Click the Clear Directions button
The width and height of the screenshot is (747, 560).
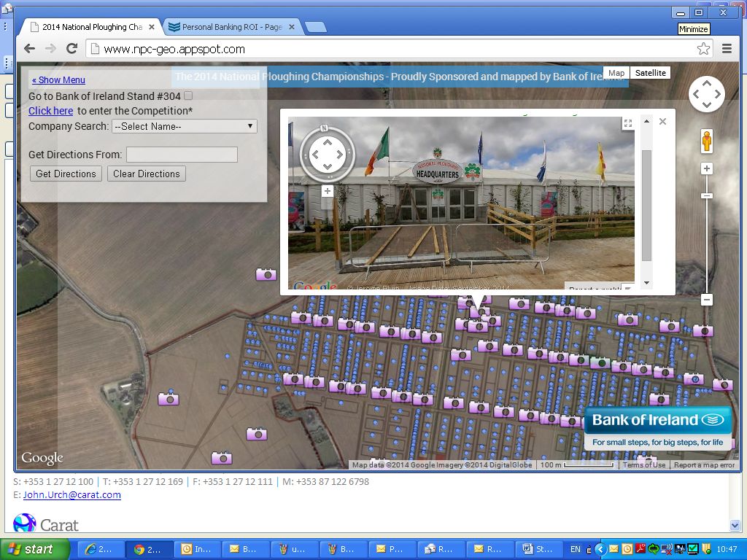[x=146, y=174]
